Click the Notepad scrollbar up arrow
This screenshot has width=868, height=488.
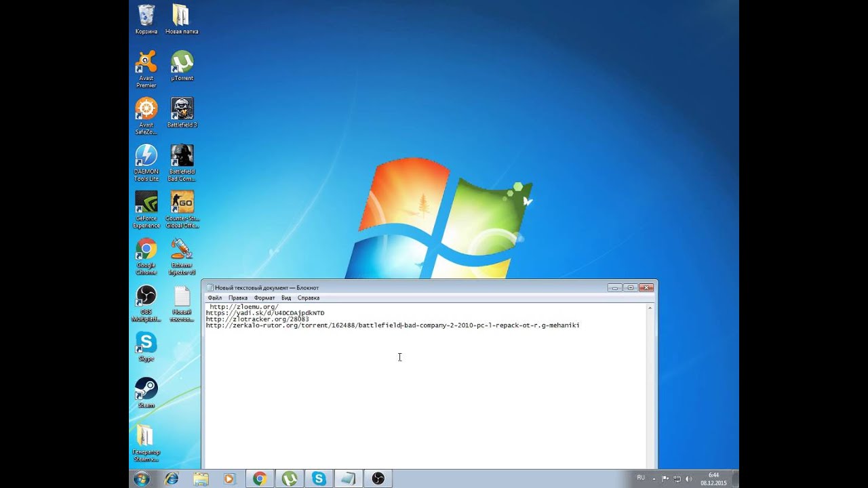(650, 308)
